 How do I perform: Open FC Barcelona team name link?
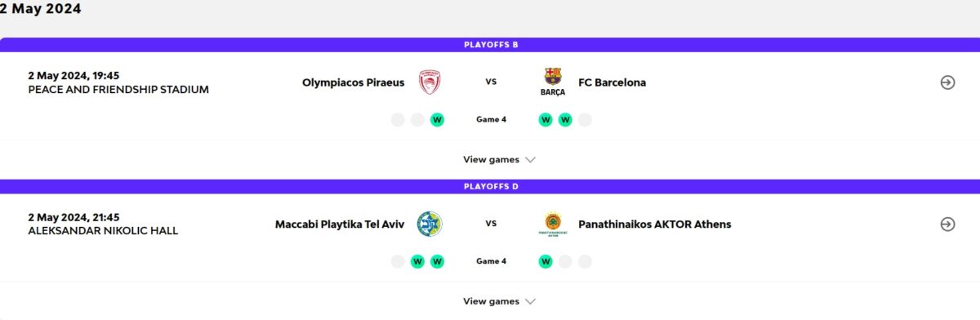pos(612,82)
